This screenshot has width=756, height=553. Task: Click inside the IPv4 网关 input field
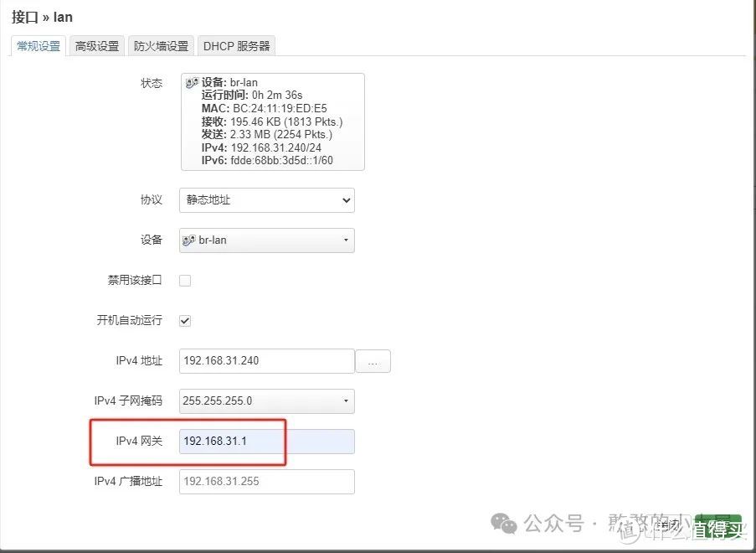click(x=266, y=442)
